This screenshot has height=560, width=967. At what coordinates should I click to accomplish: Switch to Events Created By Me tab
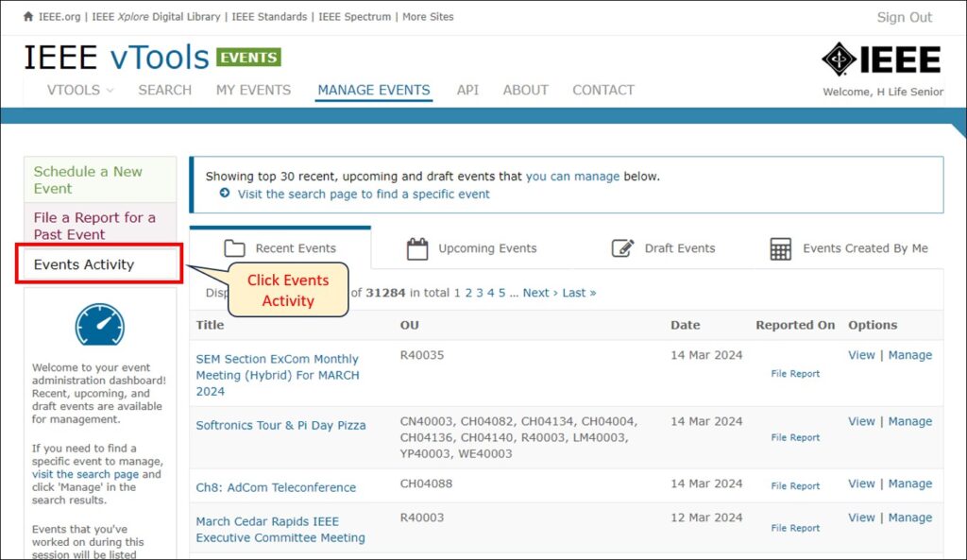pyautogui.click(x=849, y=248)
